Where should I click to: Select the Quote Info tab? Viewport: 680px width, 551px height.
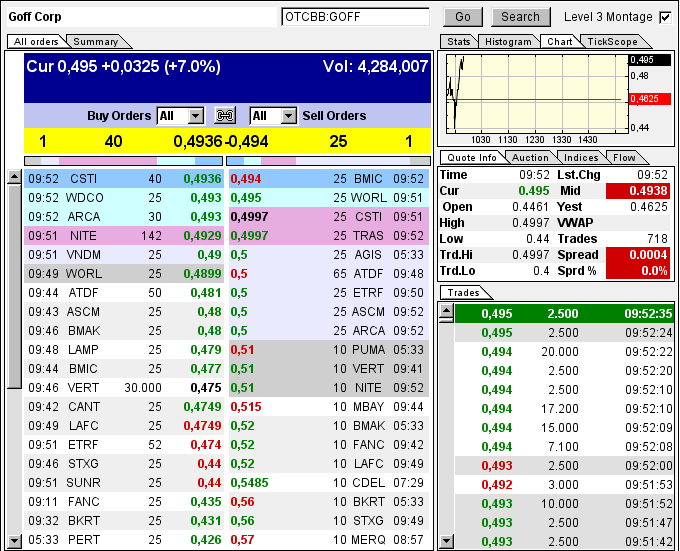coord(472,158)
